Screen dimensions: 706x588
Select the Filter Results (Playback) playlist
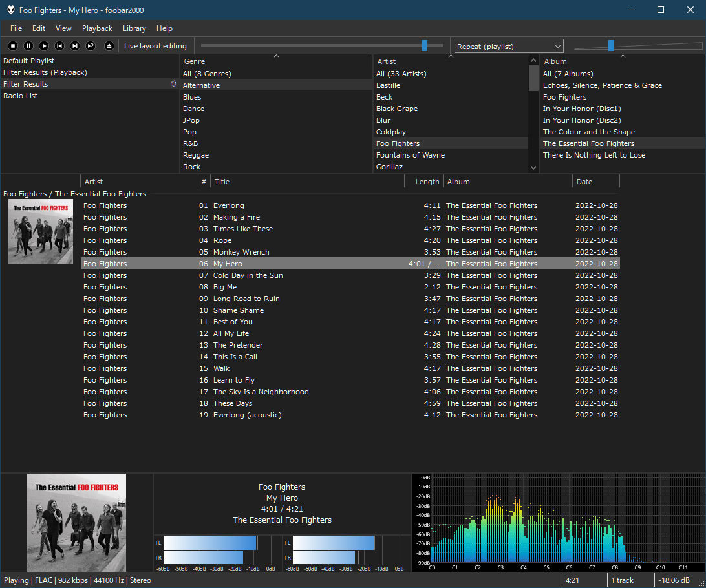[90, 72]
